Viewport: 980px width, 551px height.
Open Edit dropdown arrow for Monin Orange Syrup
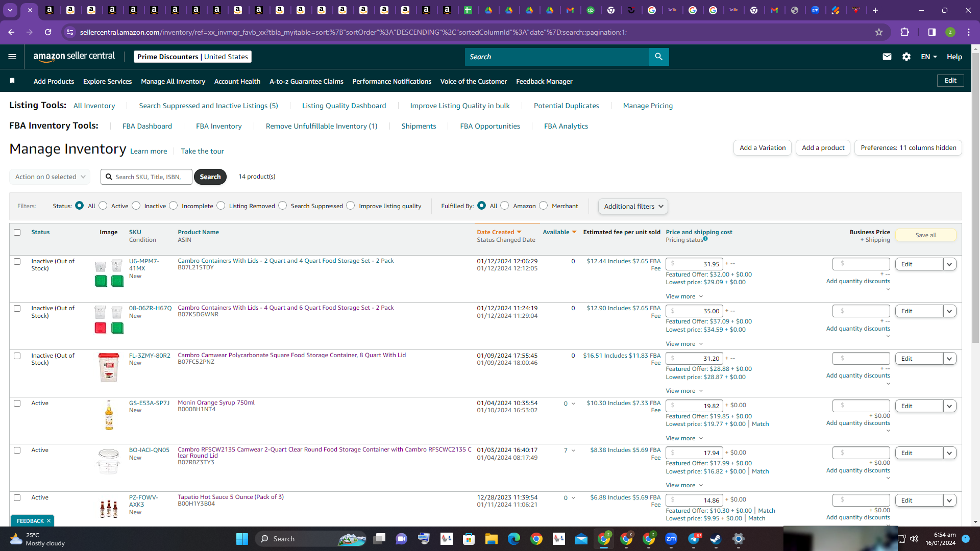(x=949, y=406)
